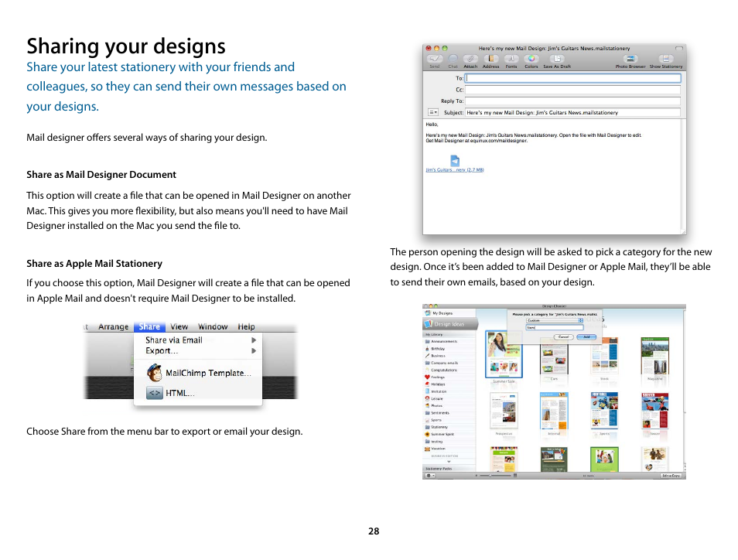Open the Photo Browser icon
The image size is (738, 560).
coord(630,59)
